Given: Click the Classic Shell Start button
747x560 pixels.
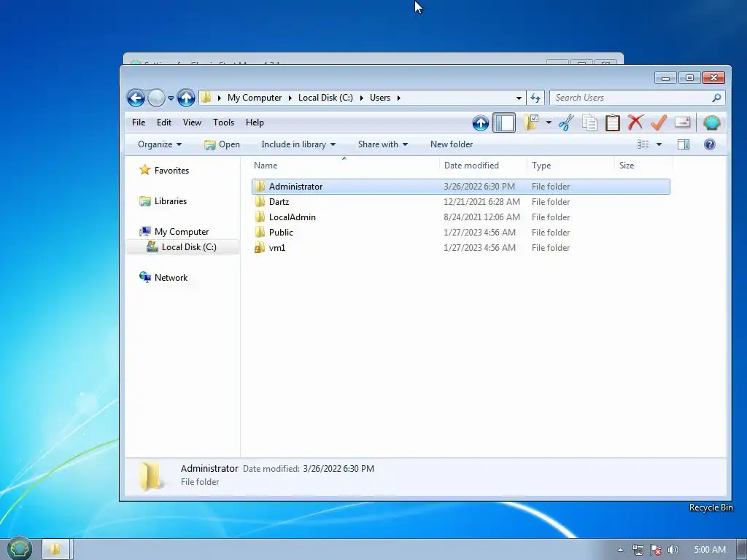Looking at the screenshot, I should [20, 548].
